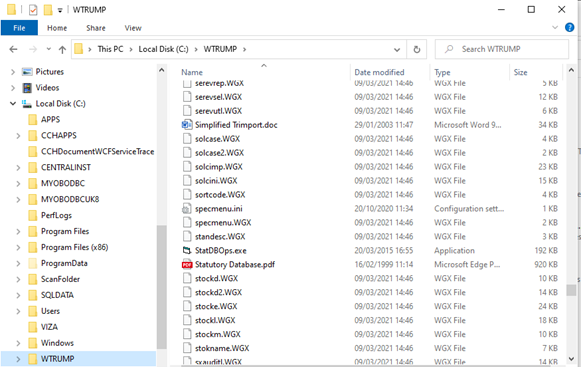Click the Videos library icon in sidebar
The width and height of the screenshot is (581, 367).
click(27, 87)
